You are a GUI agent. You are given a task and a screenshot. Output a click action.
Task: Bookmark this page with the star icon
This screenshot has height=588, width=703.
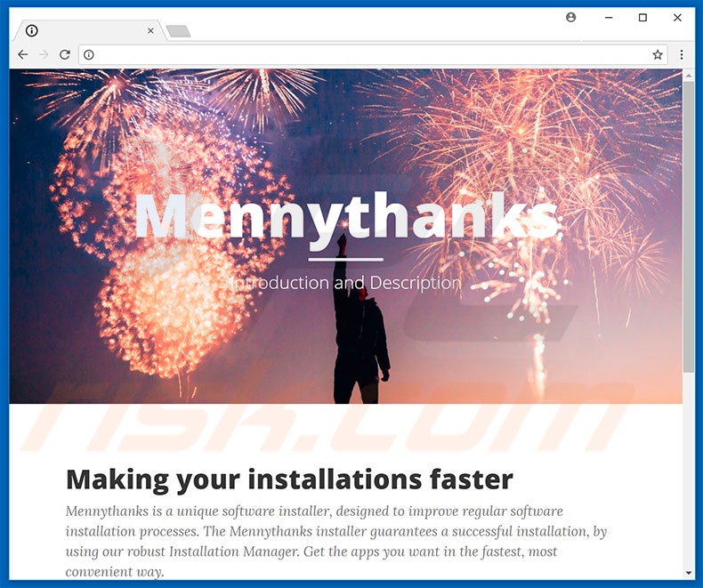(x=658, y=55)
